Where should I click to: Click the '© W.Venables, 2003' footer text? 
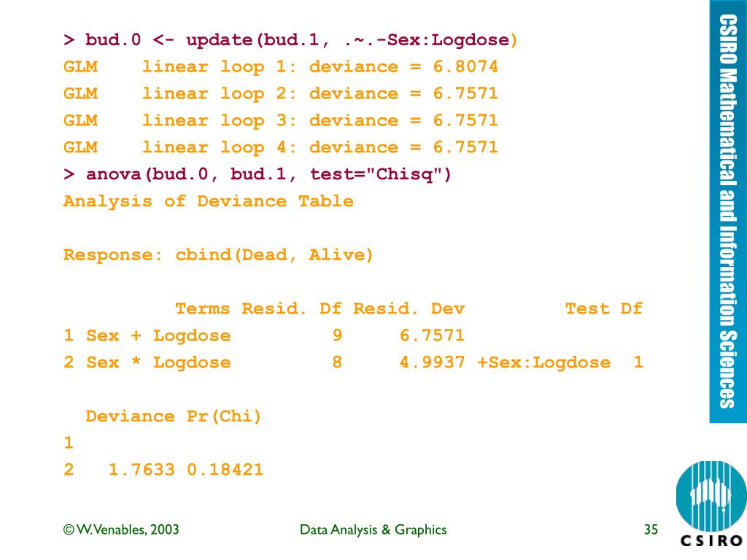pyautogui.click(x=121, y=529)
